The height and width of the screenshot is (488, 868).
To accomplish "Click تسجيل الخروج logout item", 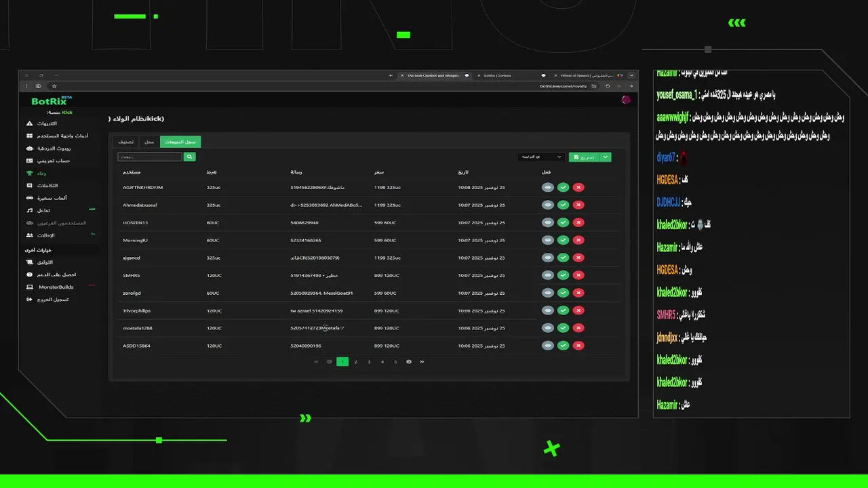I will tap(49, 299).
